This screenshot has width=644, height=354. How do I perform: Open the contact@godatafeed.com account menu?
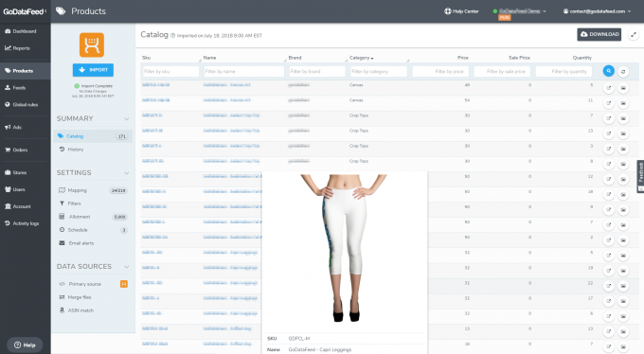pos(597,11)
